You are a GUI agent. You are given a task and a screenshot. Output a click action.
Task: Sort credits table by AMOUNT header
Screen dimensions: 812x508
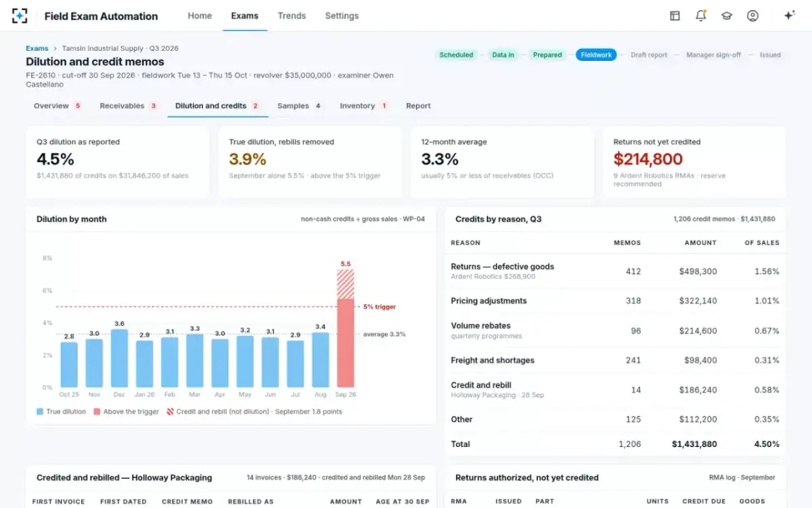(700, 242)
